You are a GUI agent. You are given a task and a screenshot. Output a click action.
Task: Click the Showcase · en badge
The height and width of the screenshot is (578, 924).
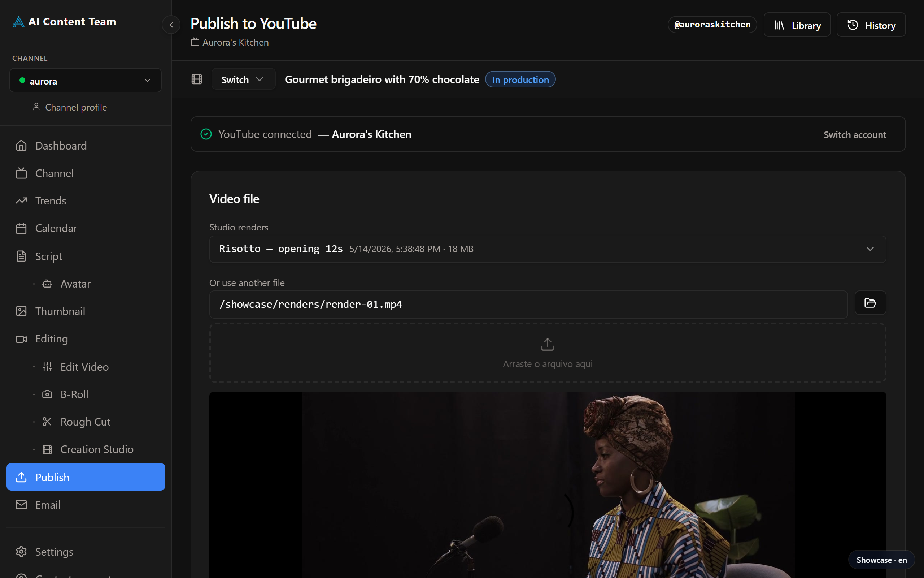(881, 560)
